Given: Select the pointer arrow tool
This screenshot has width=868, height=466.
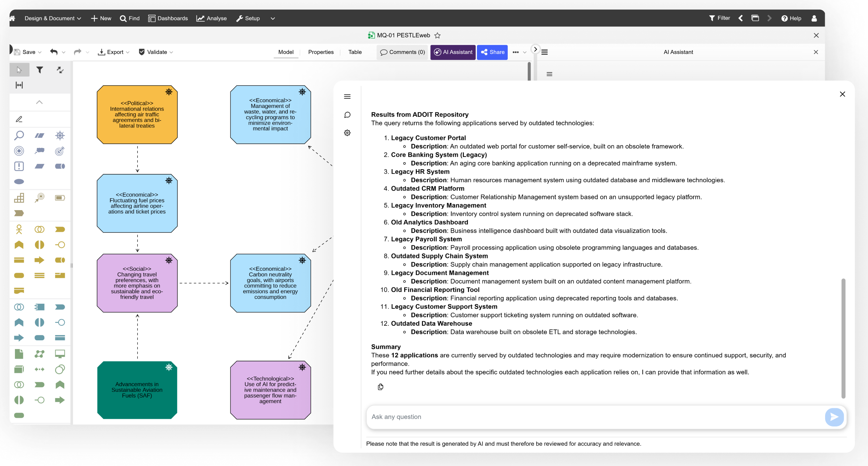Looking at the screenshot, I should pos(19,70).
